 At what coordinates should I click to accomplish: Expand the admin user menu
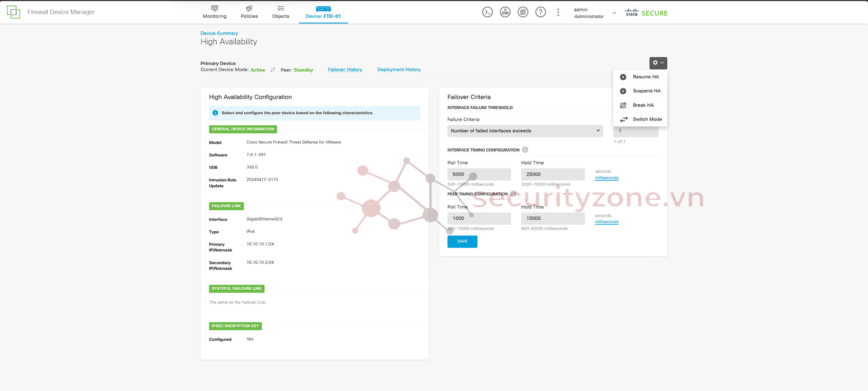pyautogui.click(x=614, y=13)
